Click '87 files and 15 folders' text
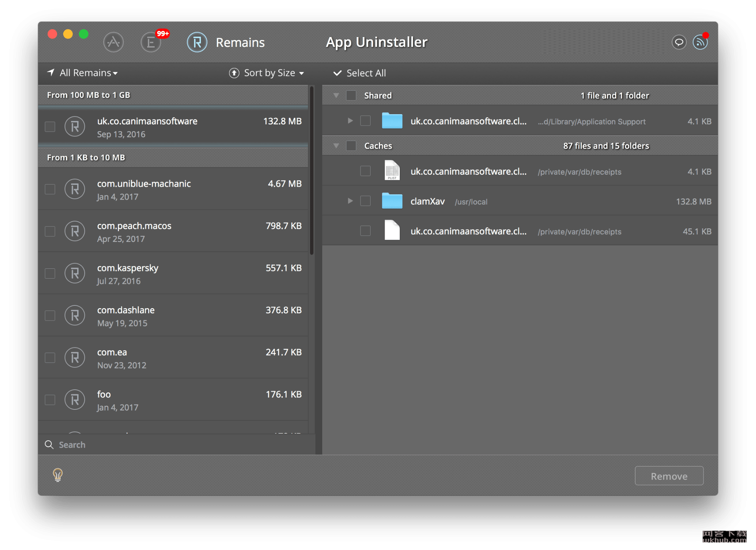The height and width of the screenshot is (550, 756). 606,146
